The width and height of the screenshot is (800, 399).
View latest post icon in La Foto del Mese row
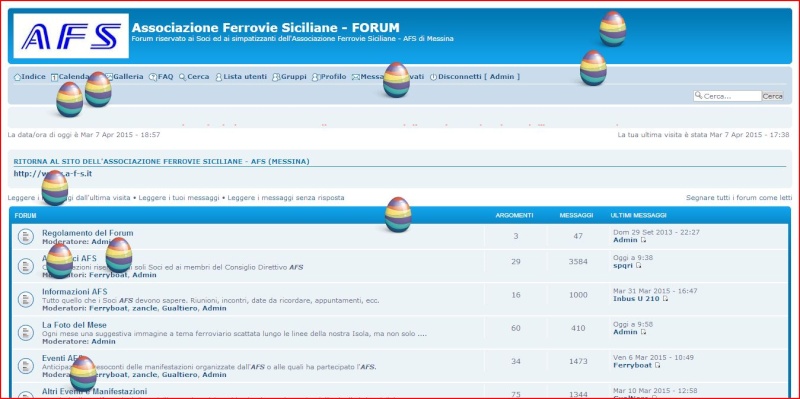point(643,332)
